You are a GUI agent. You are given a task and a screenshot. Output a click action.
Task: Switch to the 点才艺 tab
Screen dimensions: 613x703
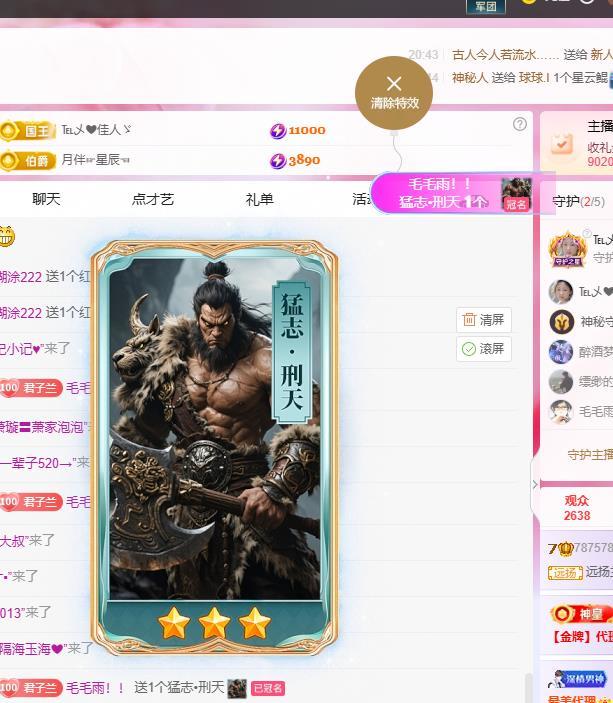[x=153, y=199]
